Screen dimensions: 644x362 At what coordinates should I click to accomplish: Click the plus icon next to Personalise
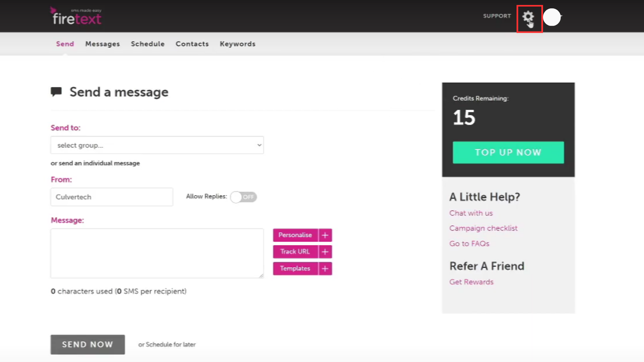pos(325,235)
